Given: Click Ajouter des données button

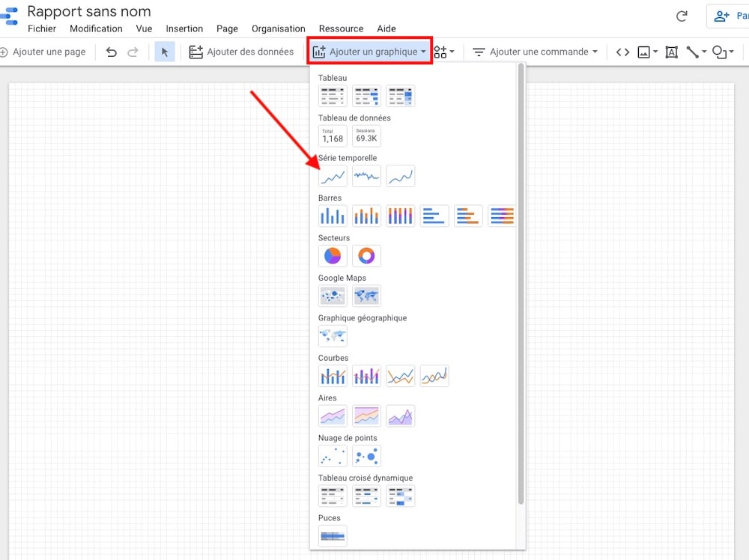Looking at the screenshot, I should (241, 52).
